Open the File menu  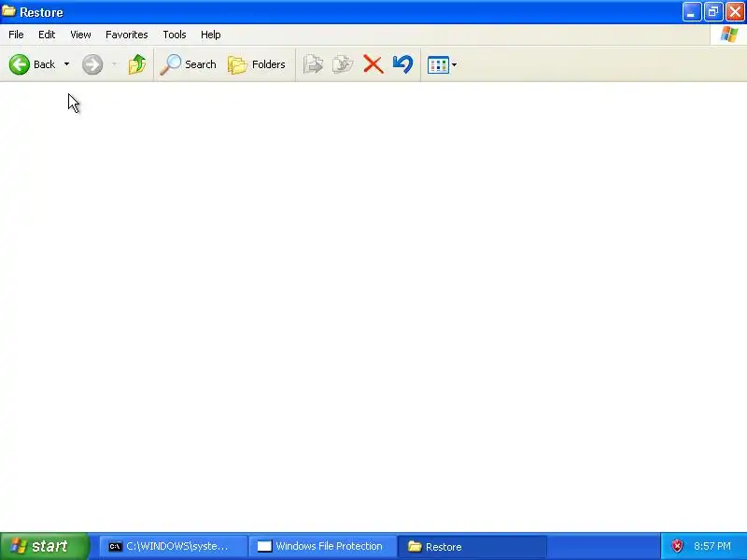click(16, 35)
